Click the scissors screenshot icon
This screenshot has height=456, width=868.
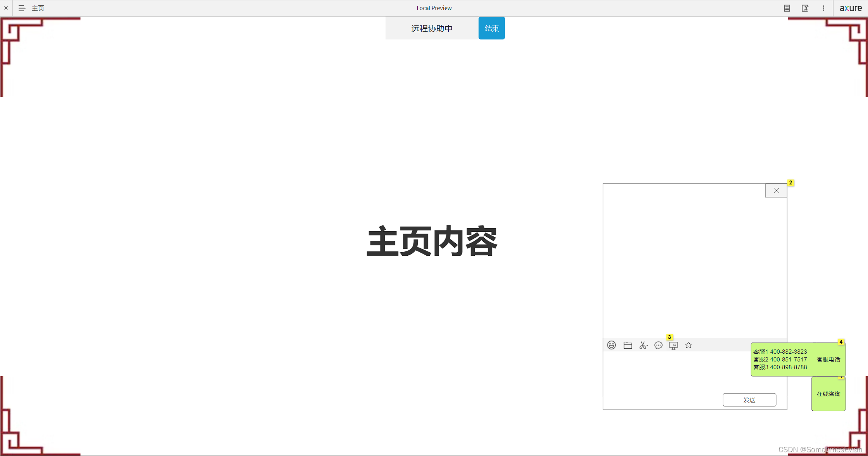(x=643, y=345)
